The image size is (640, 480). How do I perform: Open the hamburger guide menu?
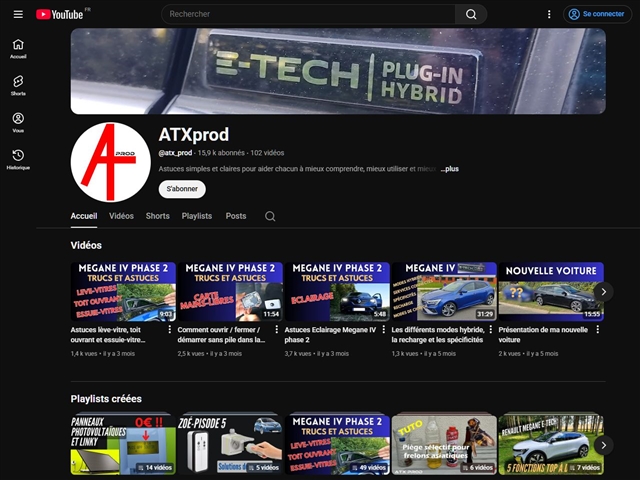(18, 14)
